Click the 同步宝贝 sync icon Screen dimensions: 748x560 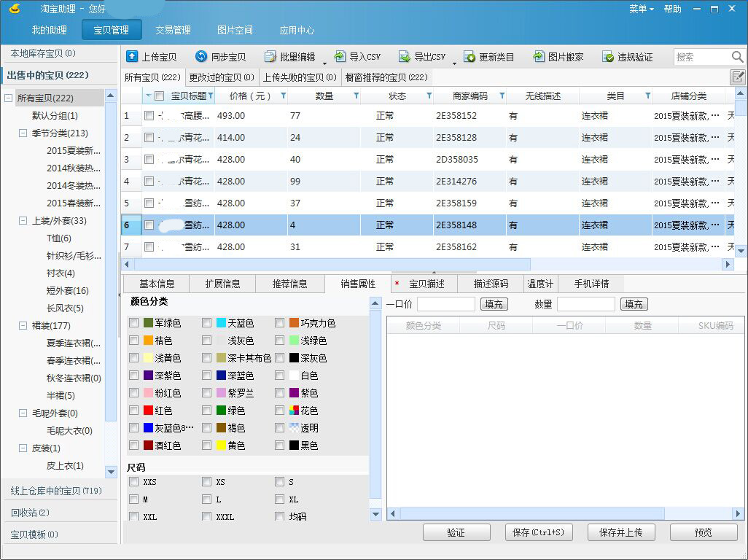point(200,57)
